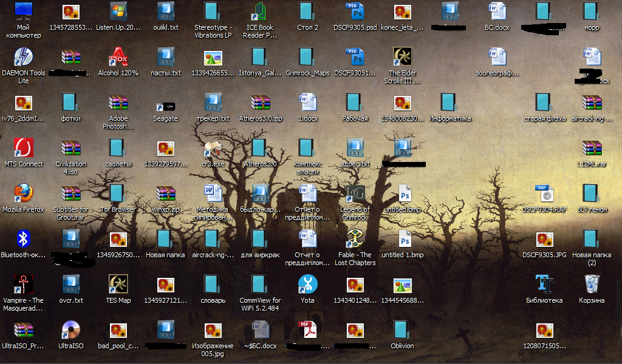Select Fable - The Lost Chapters icon

tap(355, 239)
